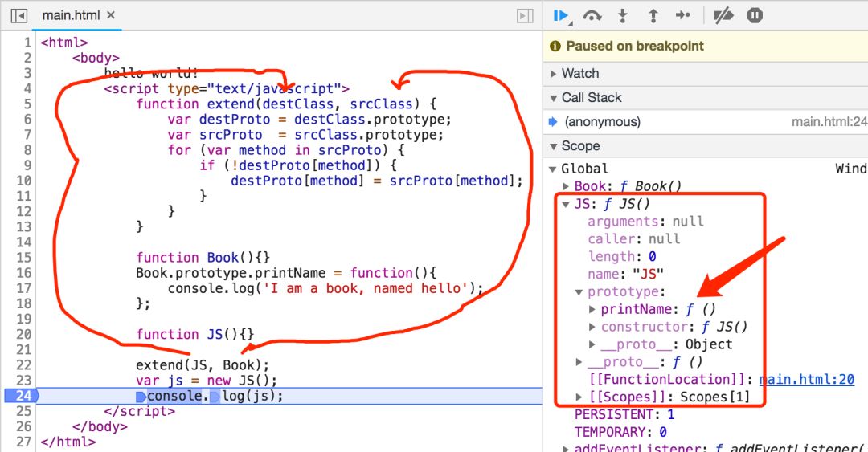
Task: Click the info icon beside Paused on breakpoint
Action: click(x=555, y=47)
